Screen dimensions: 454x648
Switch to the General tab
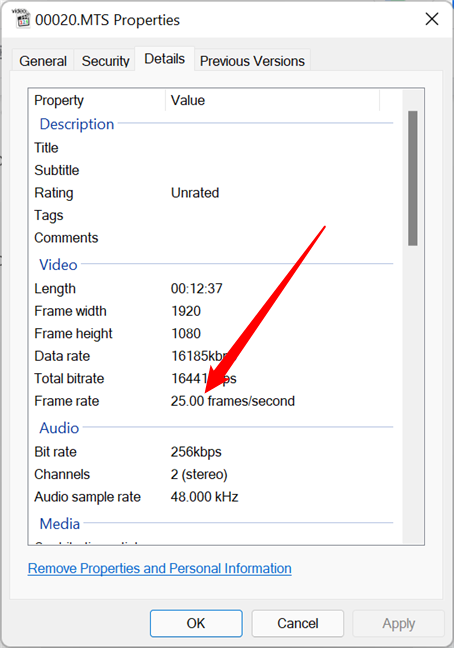pyautogui.click(x=43, y=61)
